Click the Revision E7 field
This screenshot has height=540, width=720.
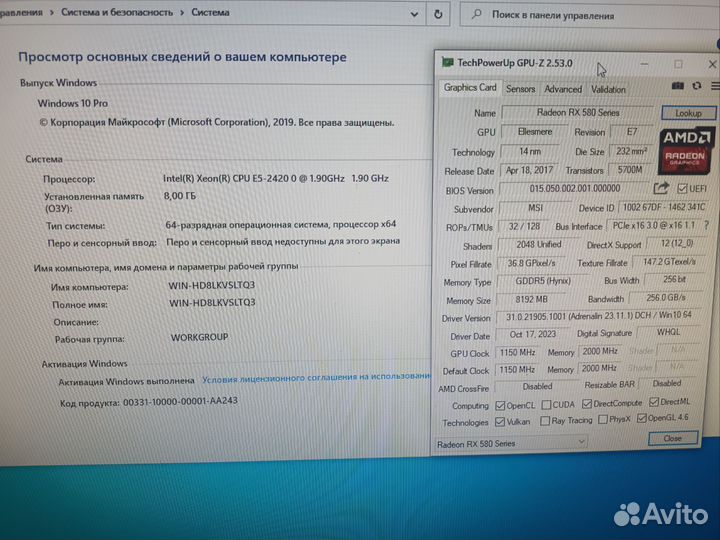tap(632, 132)
